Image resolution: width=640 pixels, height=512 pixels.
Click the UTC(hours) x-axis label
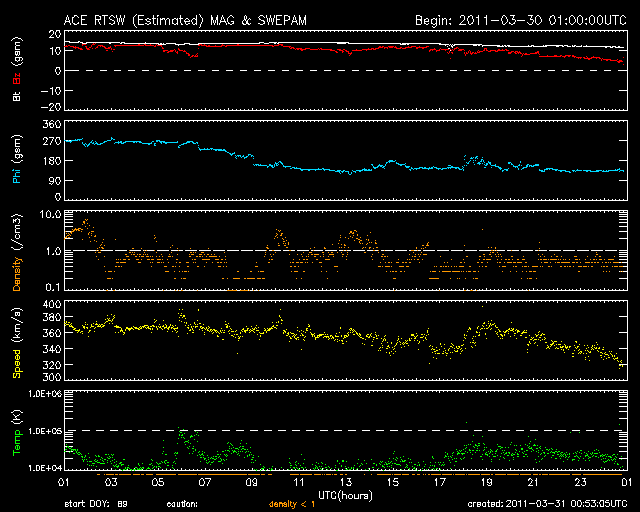345,495
